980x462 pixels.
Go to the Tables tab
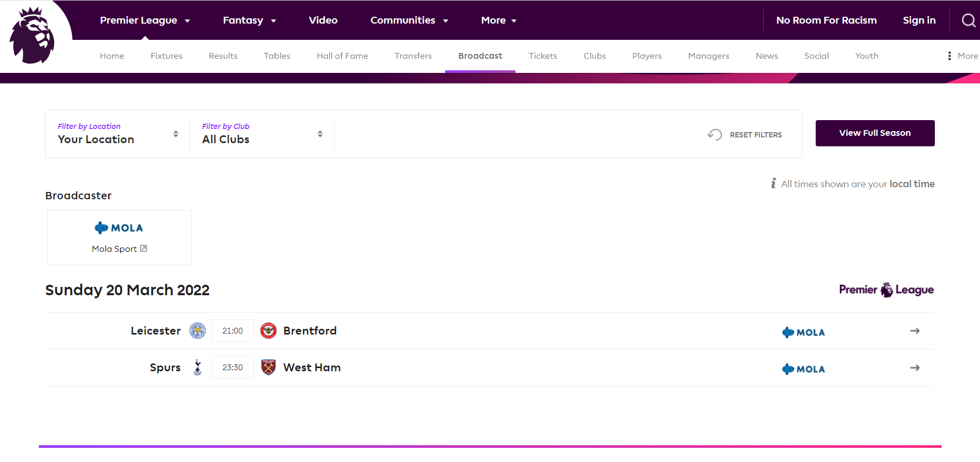point(277,56)
